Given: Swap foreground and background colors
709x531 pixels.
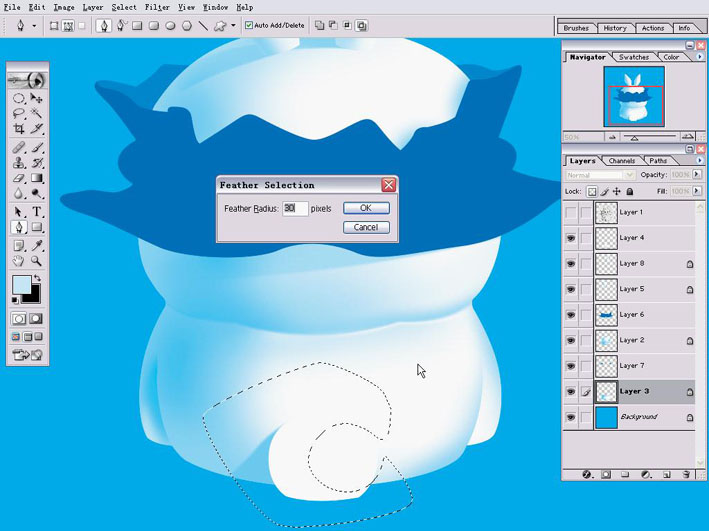Looking at the screenshot, I should [37, 278].
